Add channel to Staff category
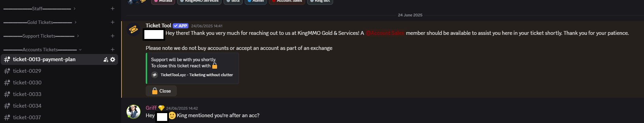Viewport: 644px width, 123px height. [113, 9]
